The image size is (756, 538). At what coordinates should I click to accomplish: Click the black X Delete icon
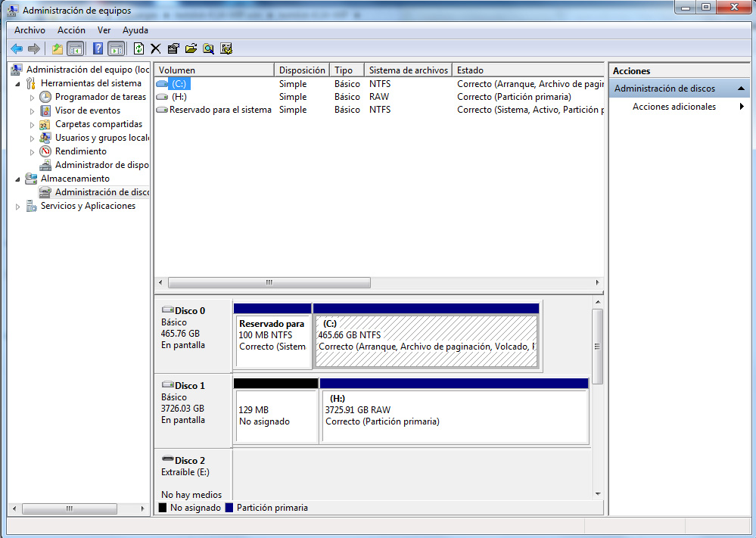(x=156, y=48)
